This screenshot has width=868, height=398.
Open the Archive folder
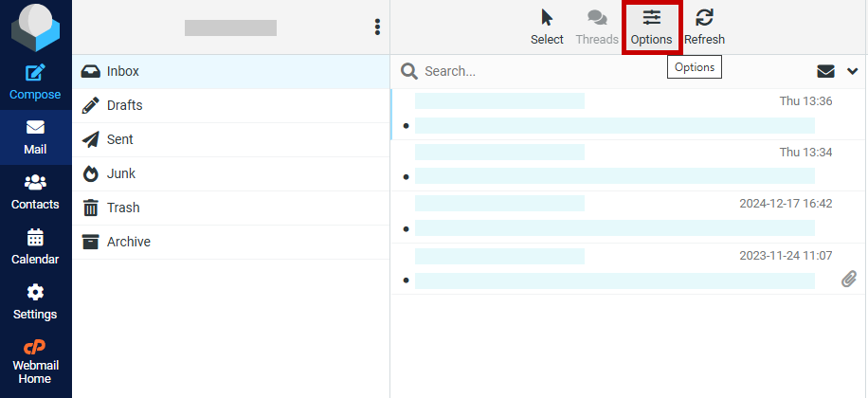pos(231,242)
